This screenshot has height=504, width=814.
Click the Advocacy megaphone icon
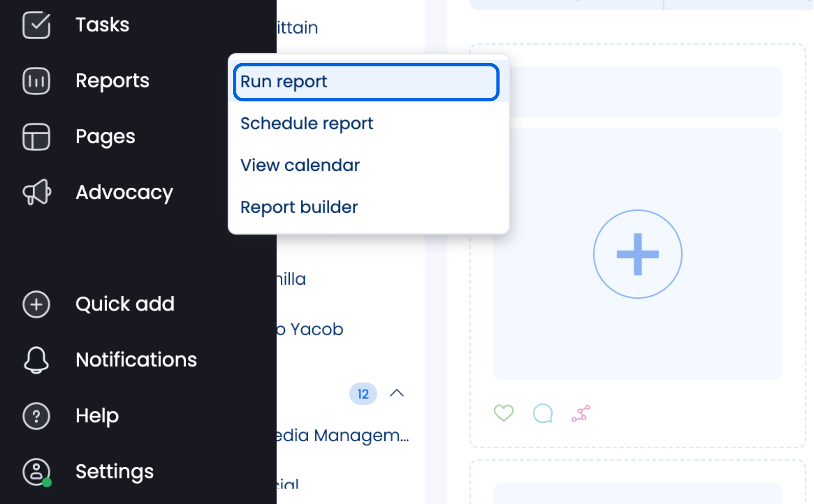(37, 192)
